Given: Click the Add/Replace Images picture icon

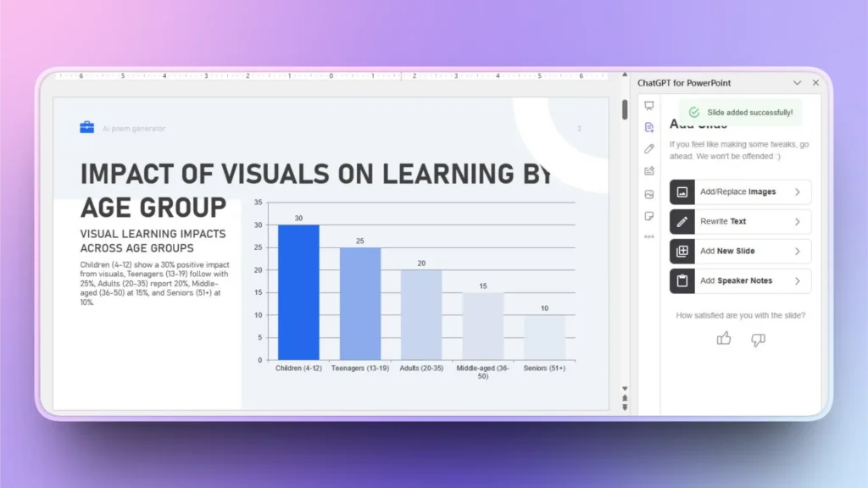Looking at the screenshot, I should coord(683,191).
